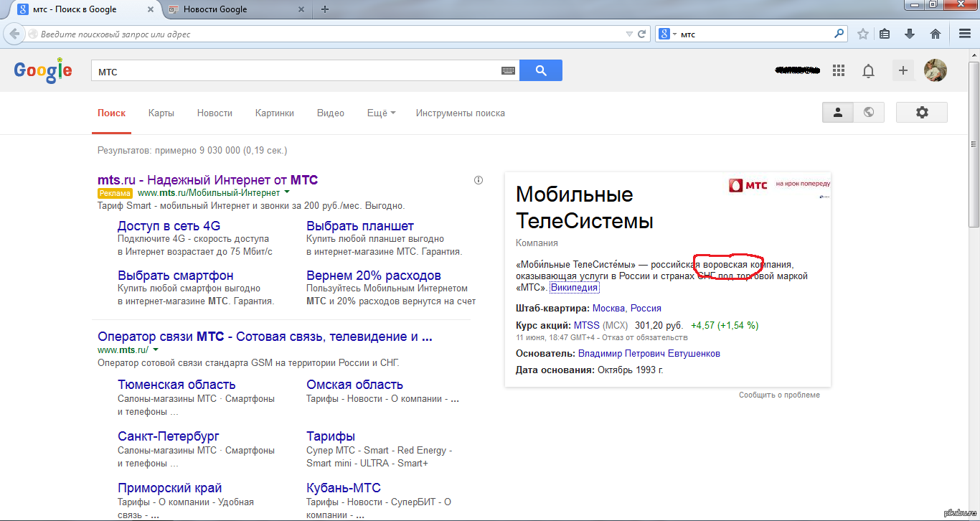This screenshot has width=980, height=521.
Task: Open the bookmarks list icon
Action: pos(885,34)
